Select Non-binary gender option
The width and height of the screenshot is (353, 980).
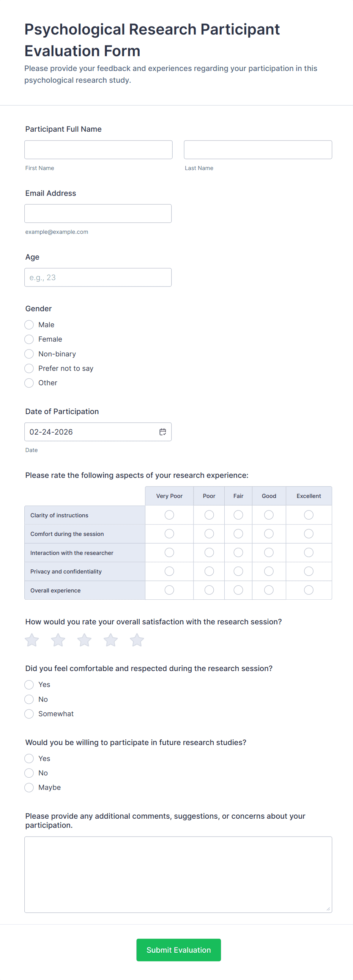pyautogui.click(x=29, y=354)
